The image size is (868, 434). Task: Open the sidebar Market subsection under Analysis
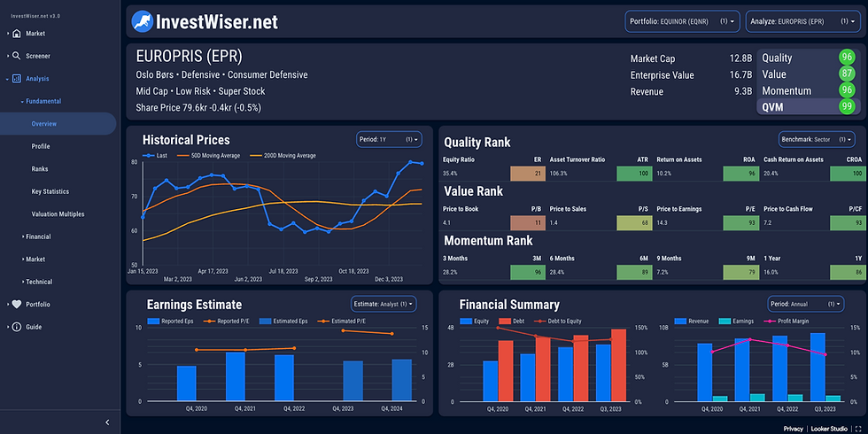click(x=35, y=259)
